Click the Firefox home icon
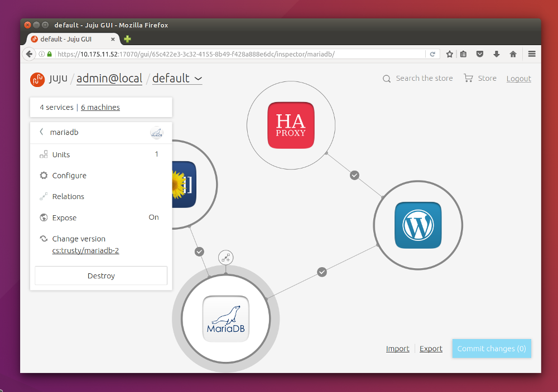 coord(513,54)
